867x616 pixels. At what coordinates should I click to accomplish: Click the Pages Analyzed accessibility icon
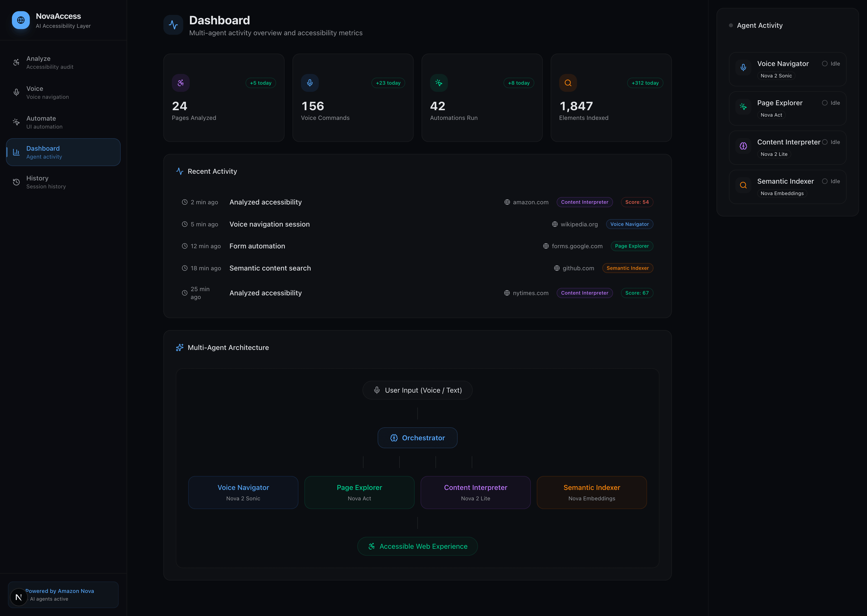[x=181, y=83]
